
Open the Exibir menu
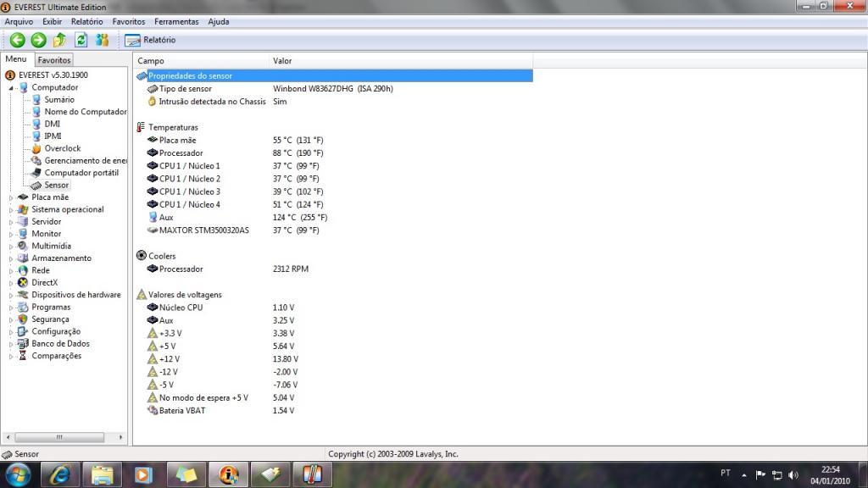[x=52, y=21]
